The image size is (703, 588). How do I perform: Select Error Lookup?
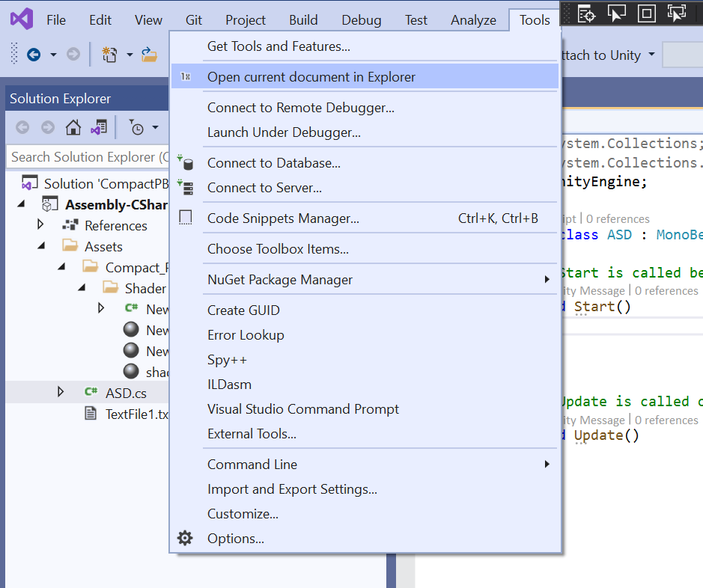coord(365,334)
